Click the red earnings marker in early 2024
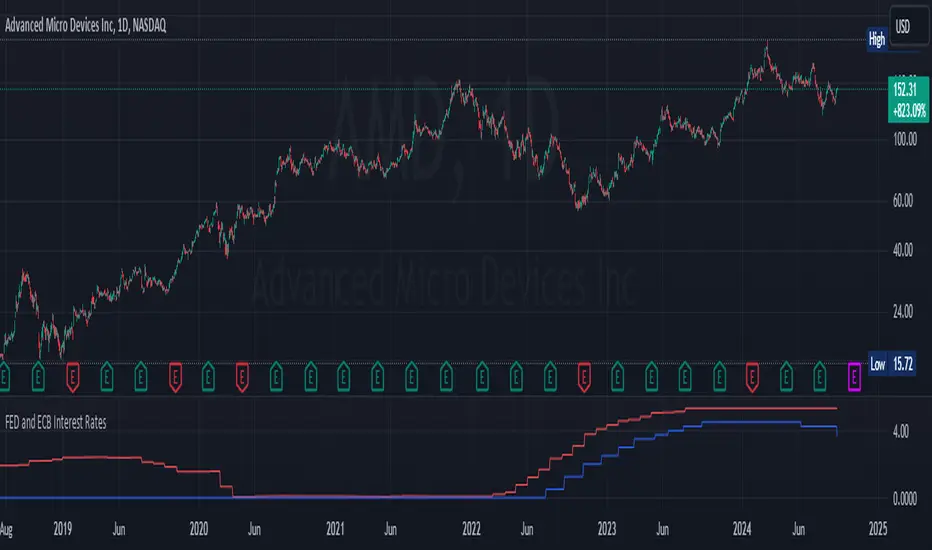 click(752, 377)
